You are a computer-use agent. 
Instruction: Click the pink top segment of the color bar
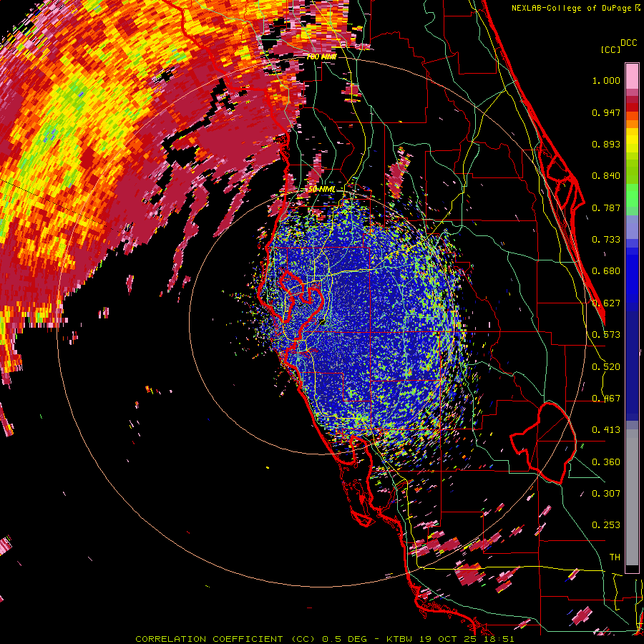pos(632,77)
